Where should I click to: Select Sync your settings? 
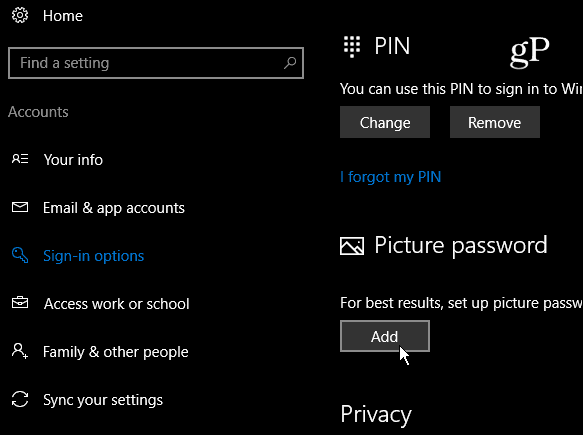[x=103, y=400]
